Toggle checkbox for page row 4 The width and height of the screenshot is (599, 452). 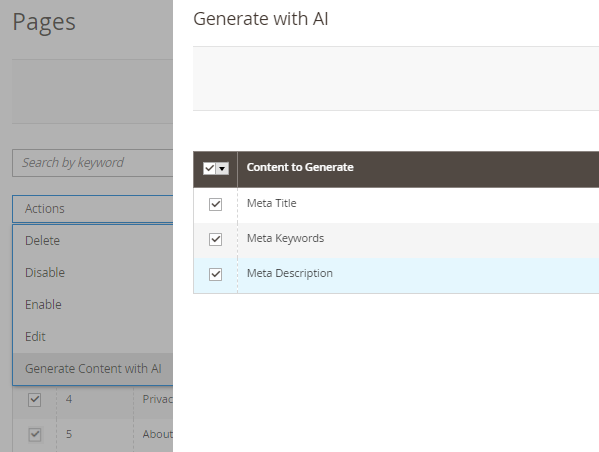click(34, 400)
